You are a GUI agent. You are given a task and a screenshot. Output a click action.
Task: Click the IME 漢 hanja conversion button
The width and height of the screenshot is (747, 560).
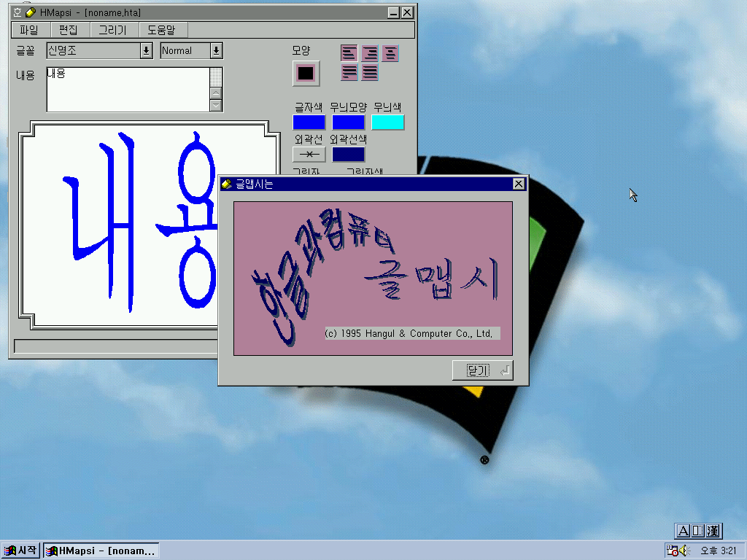coord(713,531)
